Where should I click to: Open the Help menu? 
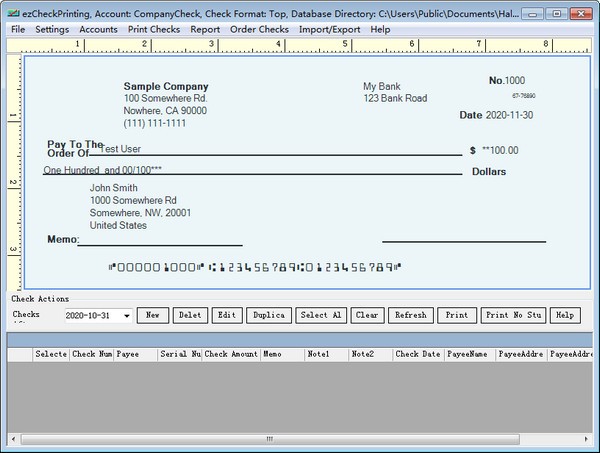[x=380, y=29]
